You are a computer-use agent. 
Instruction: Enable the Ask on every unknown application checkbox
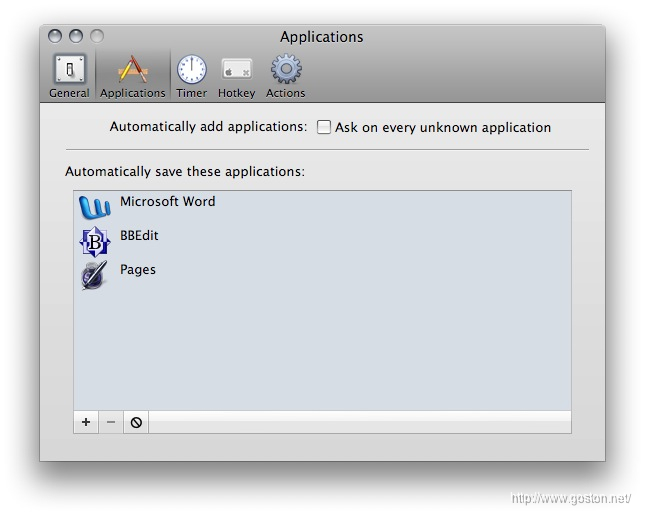coord(324,128)
